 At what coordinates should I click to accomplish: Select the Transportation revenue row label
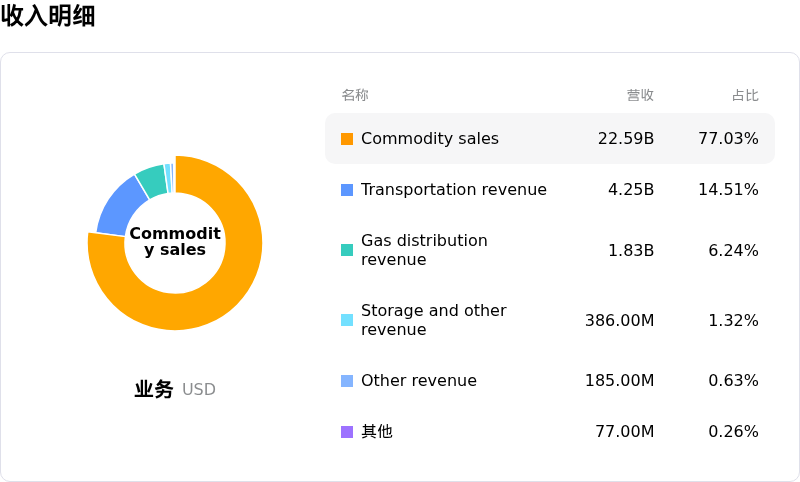454,190
